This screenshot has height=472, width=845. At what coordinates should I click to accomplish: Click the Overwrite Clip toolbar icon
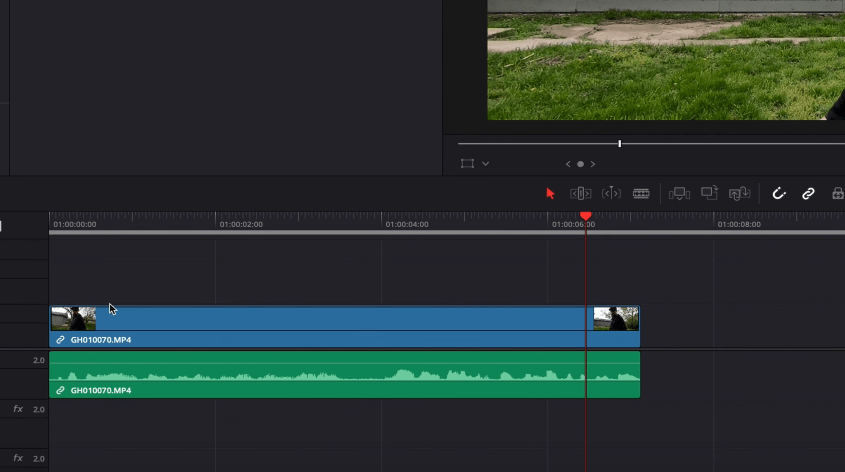point(709,193)
